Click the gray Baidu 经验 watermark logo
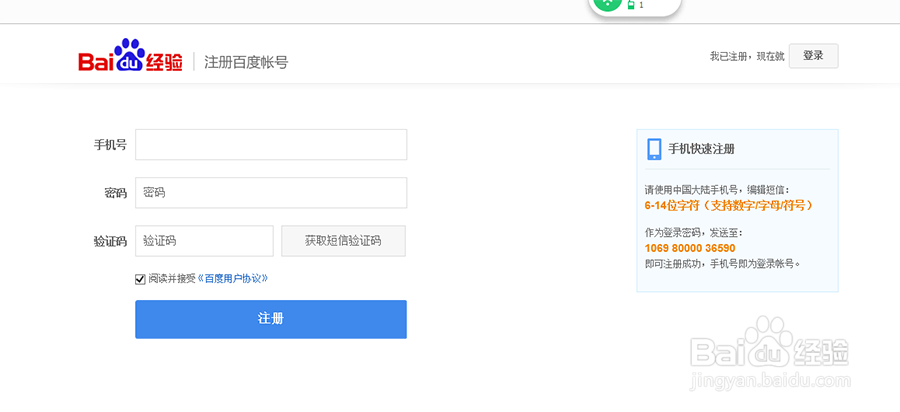The height and width of the screenshot is (412, 900). point(771,346)
